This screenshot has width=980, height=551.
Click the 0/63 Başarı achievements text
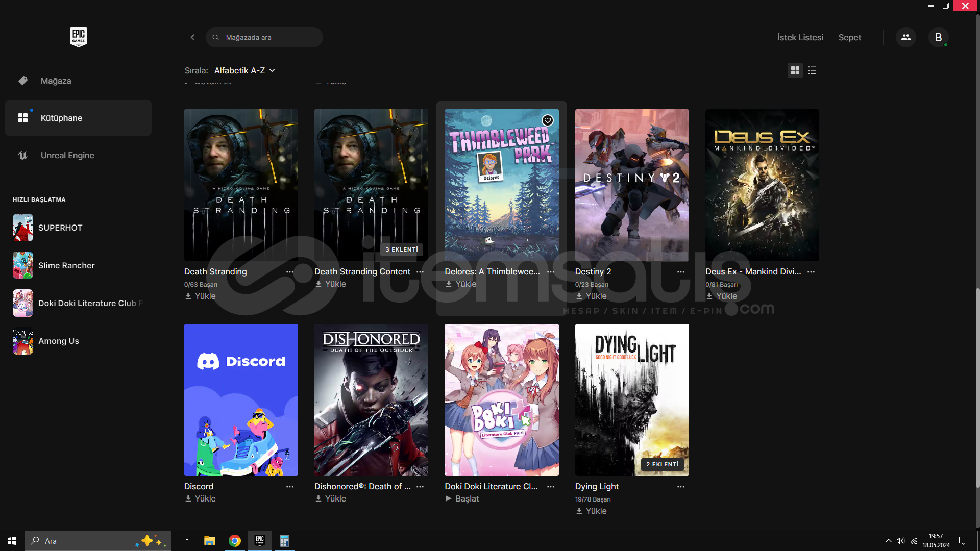click(201, 285)
